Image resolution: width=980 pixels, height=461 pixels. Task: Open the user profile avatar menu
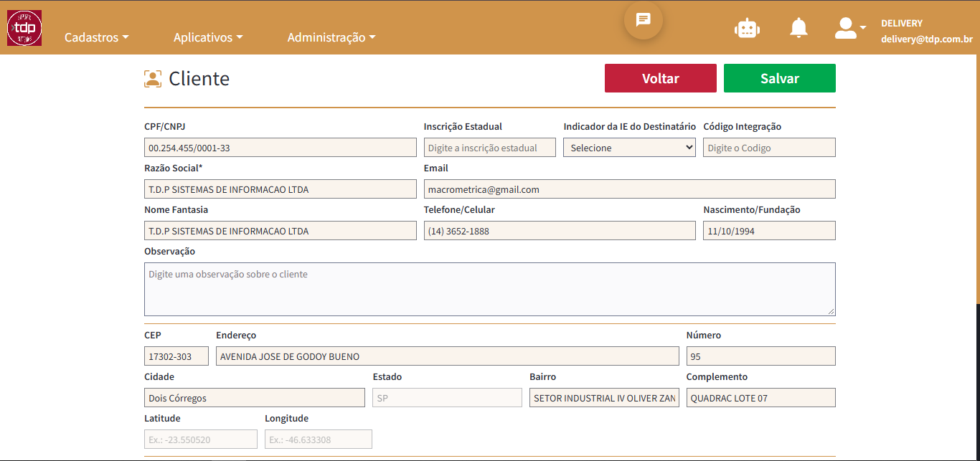click(850, 28)
